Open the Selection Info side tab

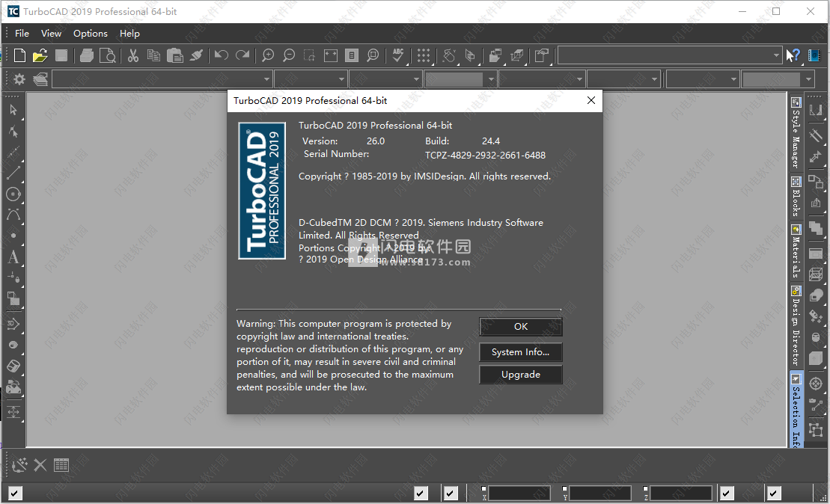pos(796,411)
